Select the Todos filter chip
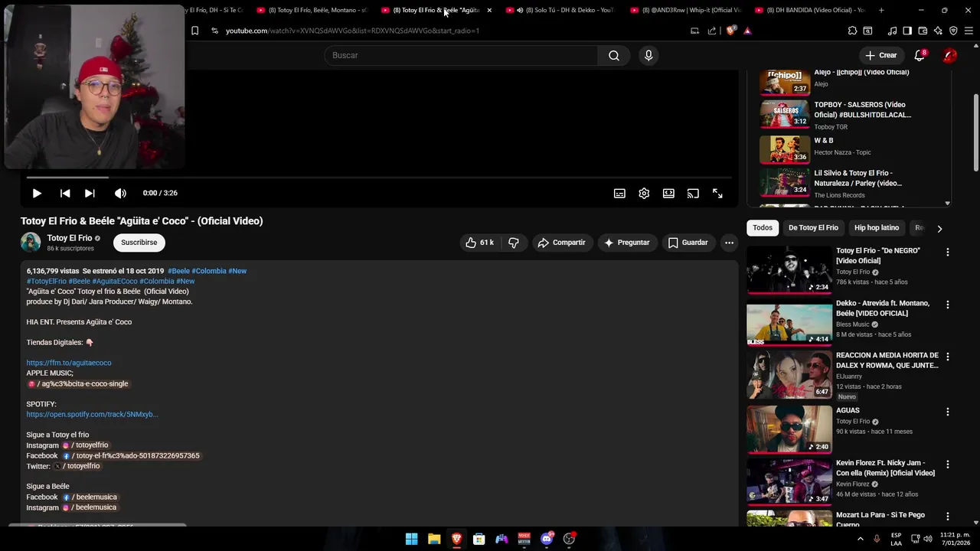This screenshot has width=980, height=551. pos(763,228)
